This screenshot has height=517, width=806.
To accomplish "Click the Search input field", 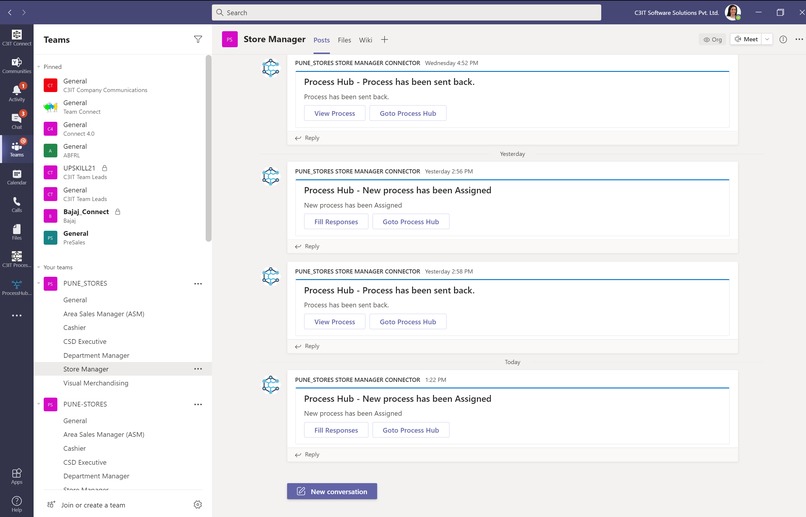I will click(406, 12).
